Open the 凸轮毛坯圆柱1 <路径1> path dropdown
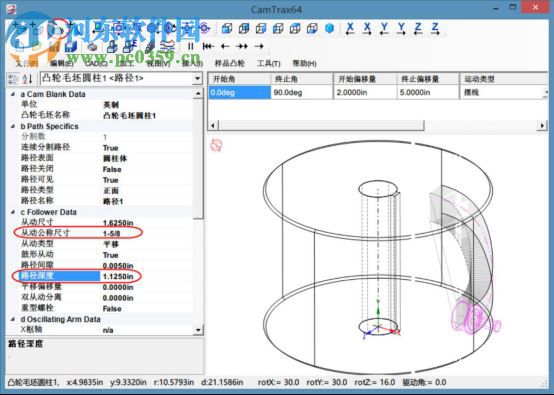Viewport: 554px width, 395px height. tap(198, 78)
